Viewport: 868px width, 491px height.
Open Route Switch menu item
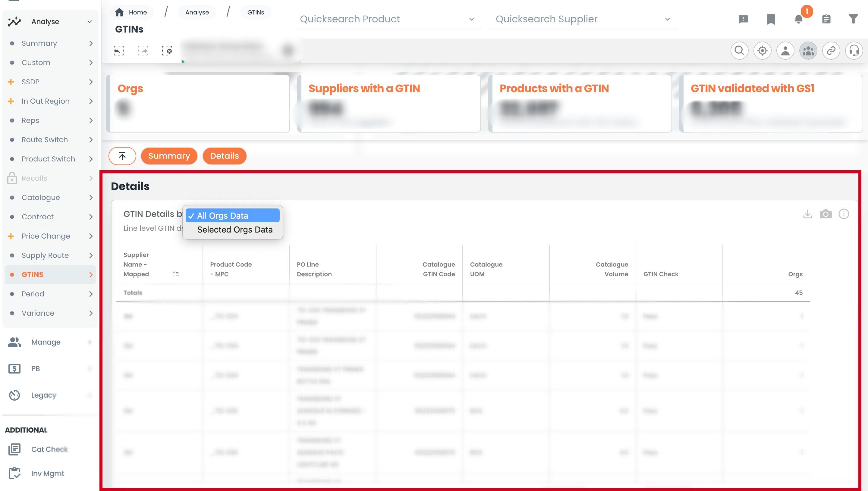50,139
